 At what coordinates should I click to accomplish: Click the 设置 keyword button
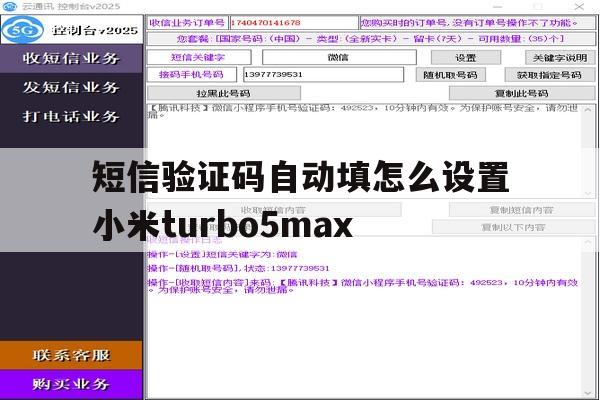pos(466,58)
